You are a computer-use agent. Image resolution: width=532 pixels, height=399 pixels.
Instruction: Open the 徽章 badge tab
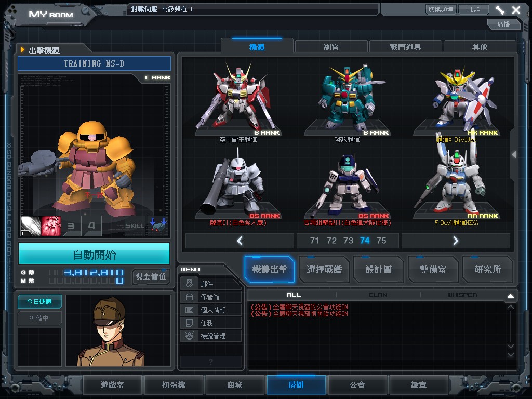coord(419,385)
